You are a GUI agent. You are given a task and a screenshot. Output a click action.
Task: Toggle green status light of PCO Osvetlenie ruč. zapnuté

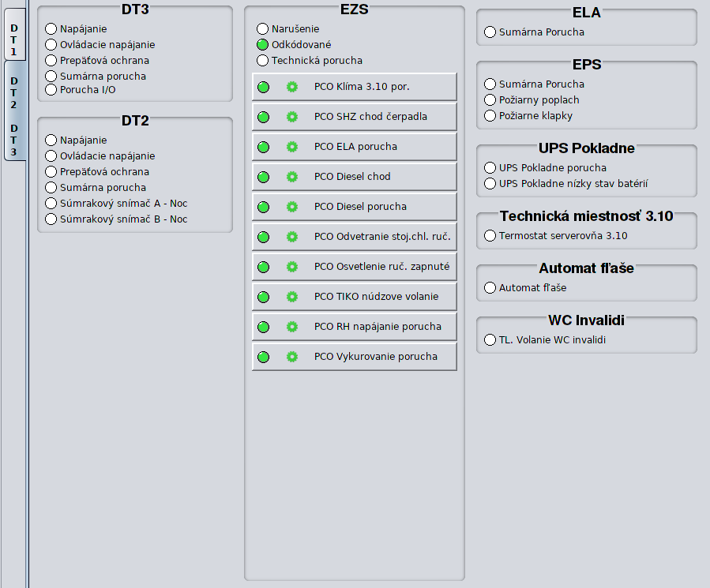point(263,267)
